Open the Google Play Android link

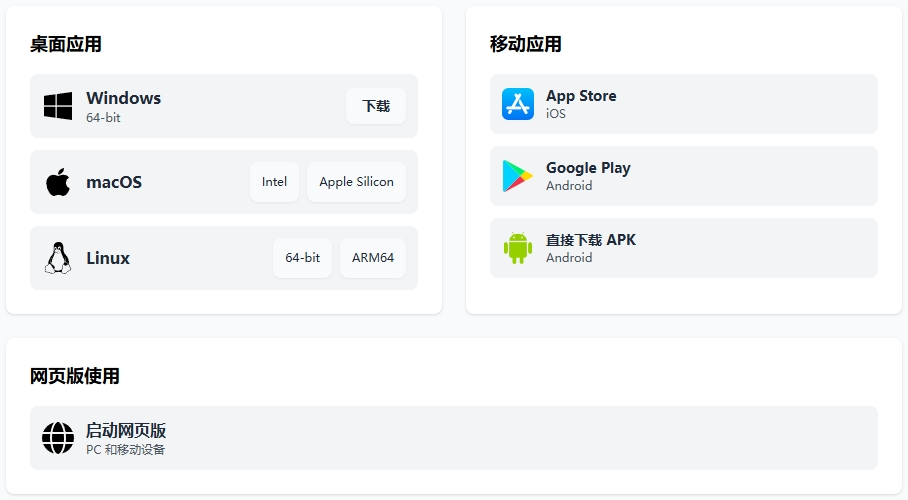click(x=683, y=176)
